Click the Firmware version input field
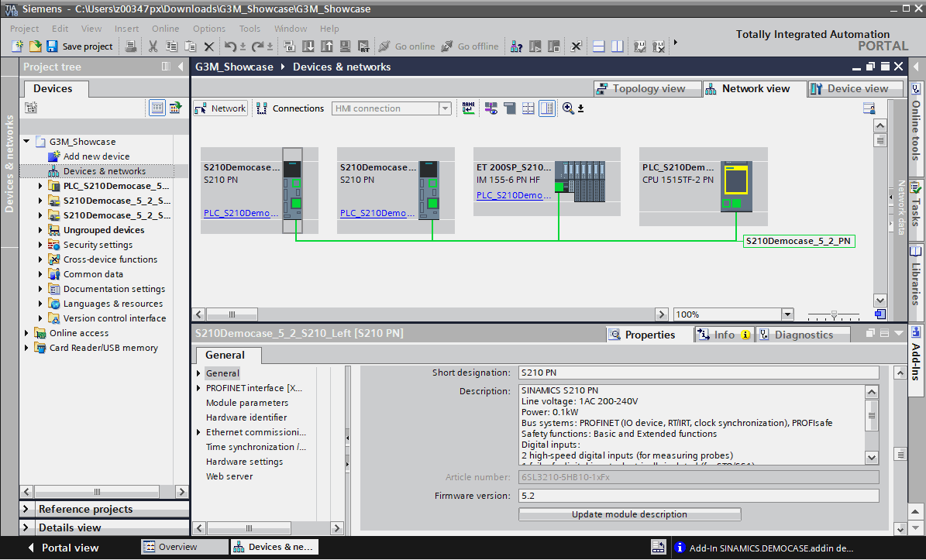 [698, 496]
